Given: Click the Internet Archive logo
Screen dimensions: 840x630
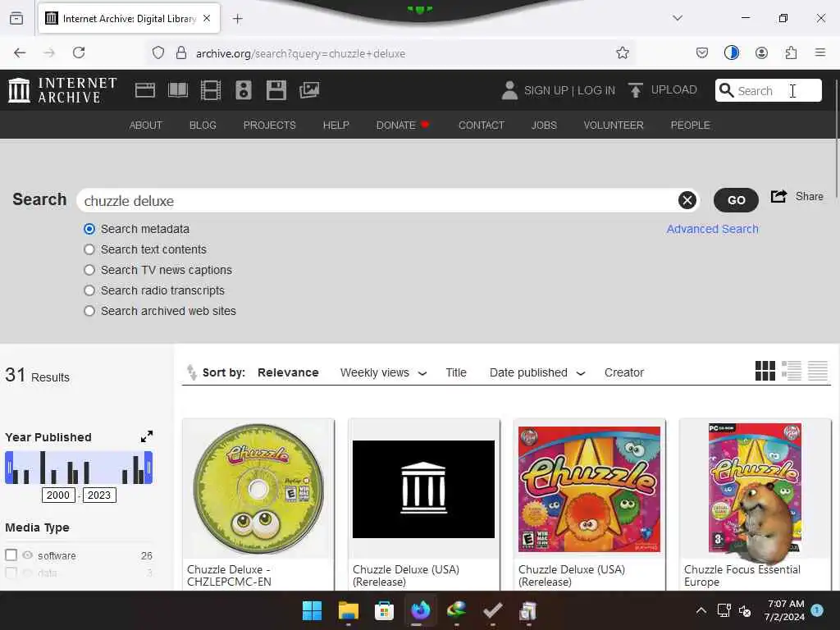Looking at the screenshot, I should [62, 90].
